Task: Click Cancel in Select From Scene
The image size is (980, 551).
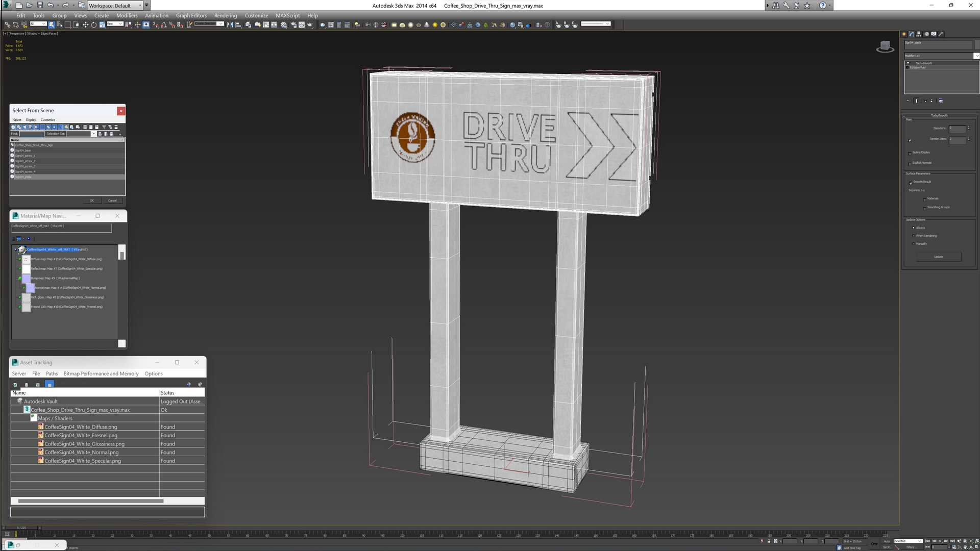Action: pos(112,201)
